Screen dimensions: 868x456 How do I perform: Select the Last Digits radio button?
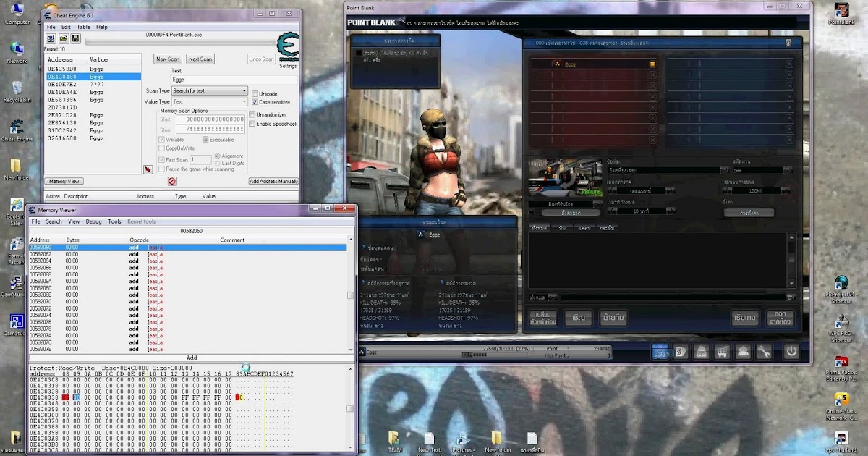coord(218,163)
